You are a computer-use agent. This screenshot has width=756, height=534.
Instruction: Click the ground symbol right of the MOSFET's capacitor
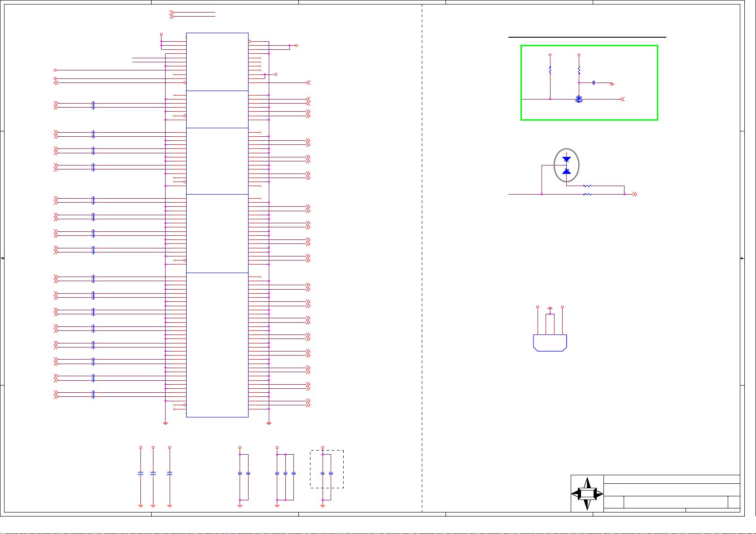coord(612,84)
